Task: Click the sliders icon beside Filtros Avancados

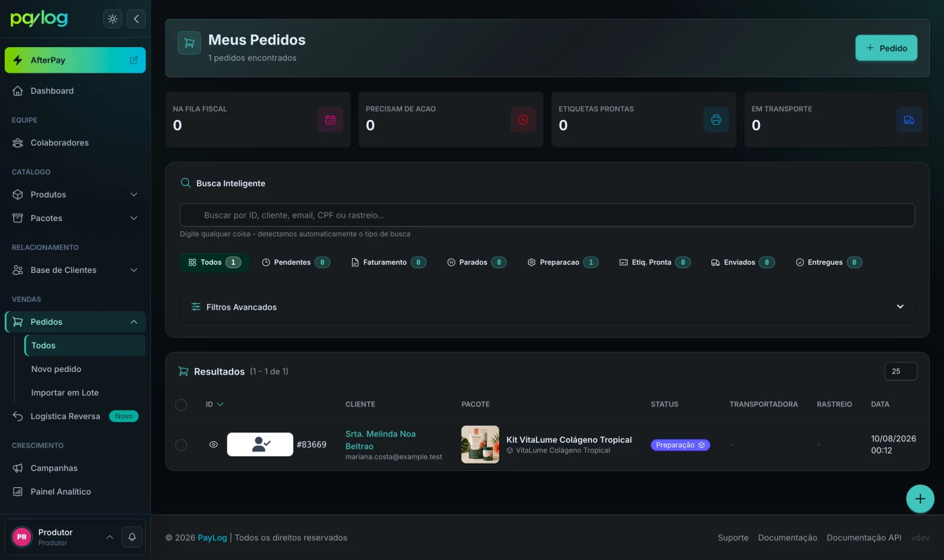Action: (x=196, y=307)
